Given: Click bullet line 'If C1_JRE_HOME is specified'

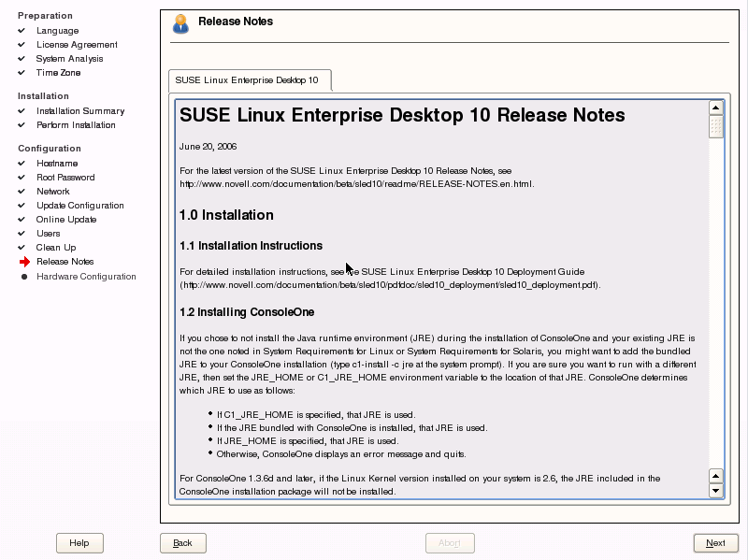Looking at the screenshot, I should click(316, 415).
